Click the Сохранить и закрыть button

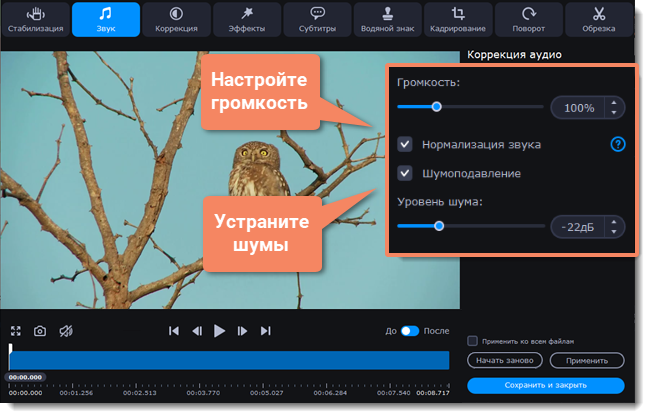pyautogui.click(x=545, y=385)
